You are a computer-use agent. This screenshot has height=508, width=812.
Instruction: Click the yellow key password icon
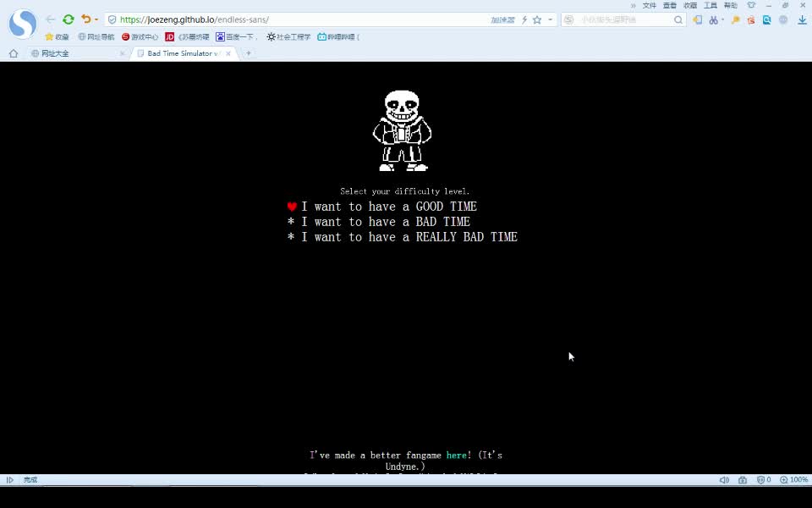pos(735,19)
